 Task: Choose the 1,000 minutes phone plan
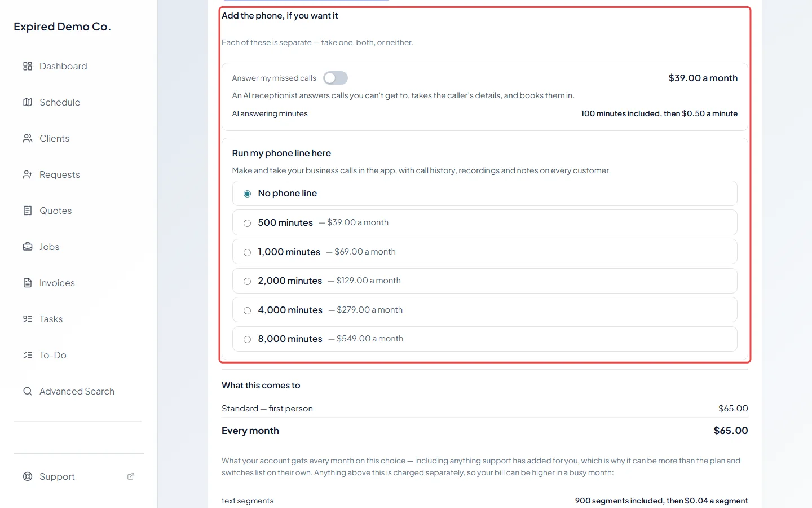[484, 252]
